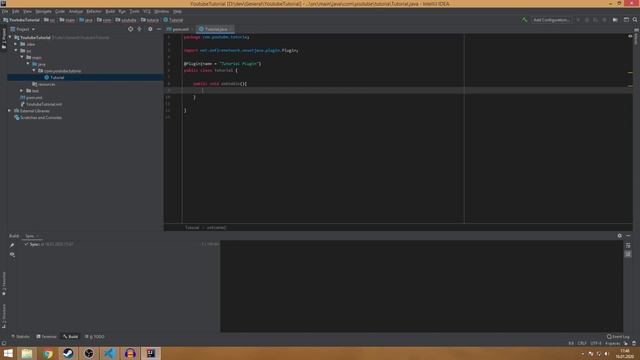Image resolution: width=640 pixels, height=360 pixels.
Task: Open Project panel settings gear
Action: click(x=150, y=29)
